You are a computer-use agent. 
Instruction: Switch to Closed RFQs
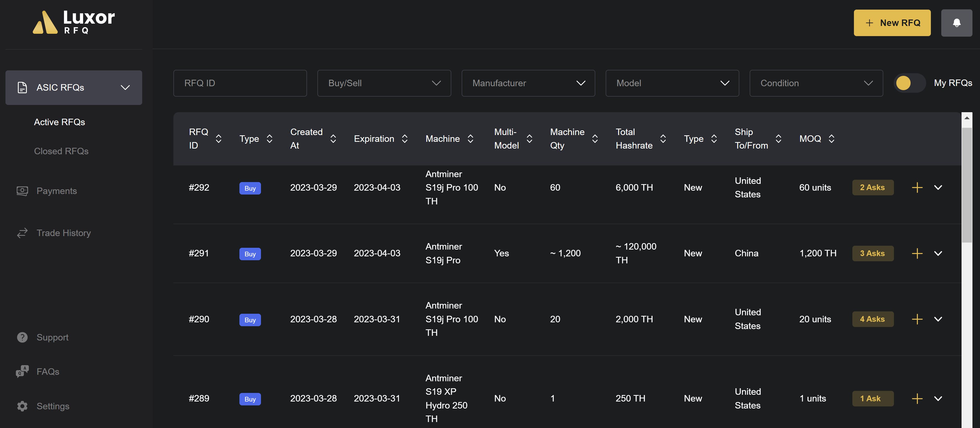click(x=61, y=151)
